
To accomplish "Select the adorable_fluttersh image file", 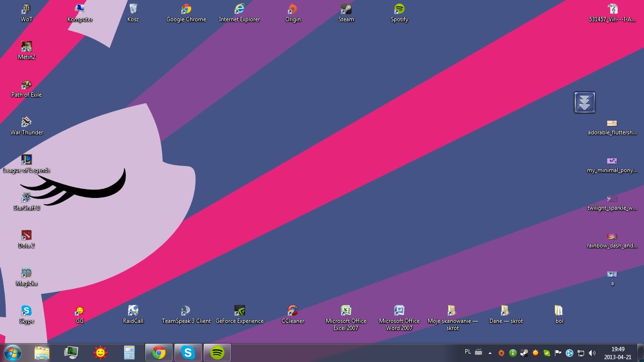I will coord(612,127).
